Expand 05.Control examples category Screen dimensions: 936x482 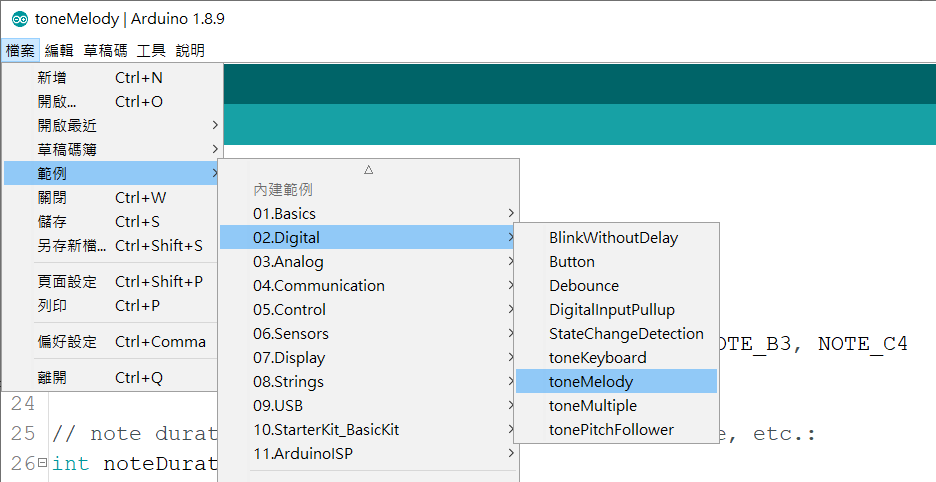pos(368,309)
